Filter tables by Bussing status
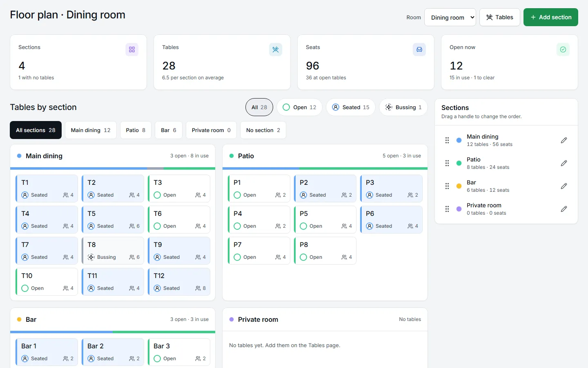588x368 pixels. point(403,107)
